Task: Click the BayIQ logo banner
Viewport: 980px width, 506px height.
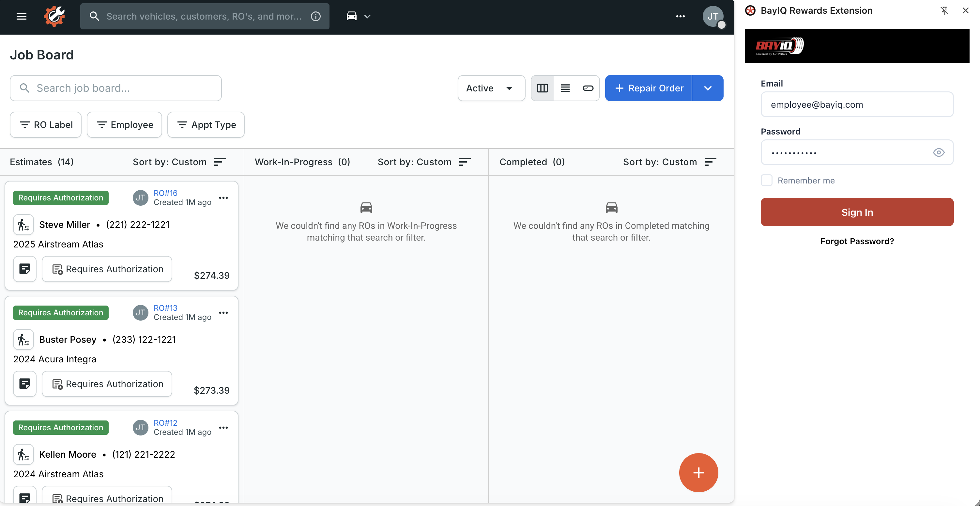Action: 857,46
